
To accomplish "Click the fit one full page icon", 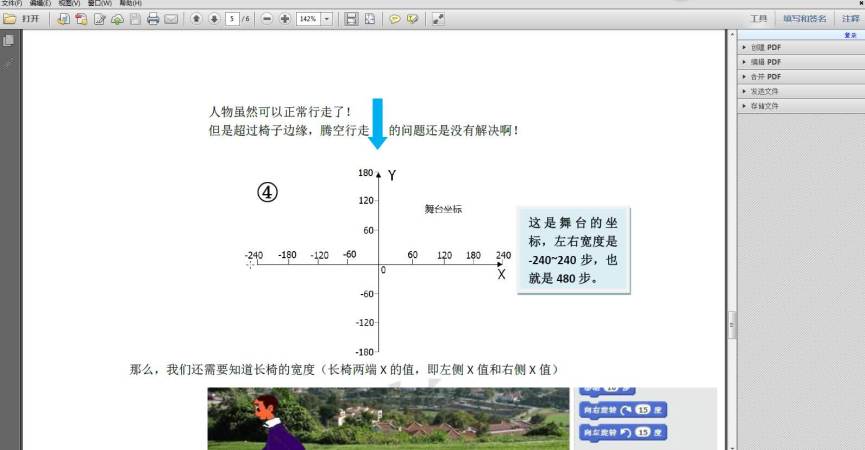I will (x=369, y=19).
